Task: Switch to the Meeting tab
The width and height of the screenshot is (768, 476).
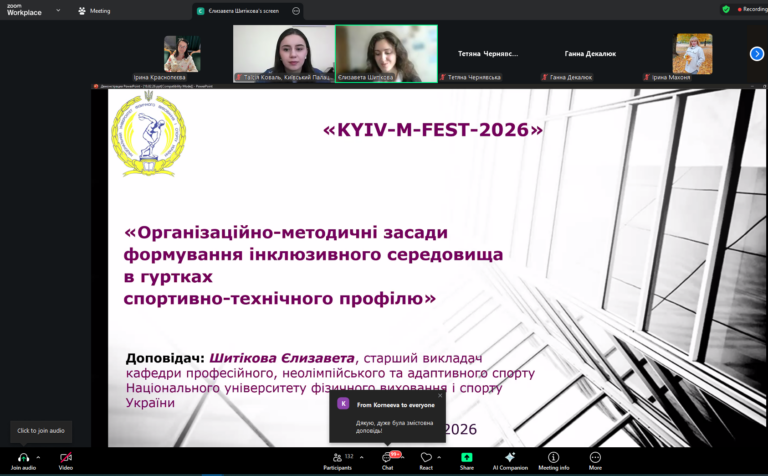Action: (x=95, y=11)
